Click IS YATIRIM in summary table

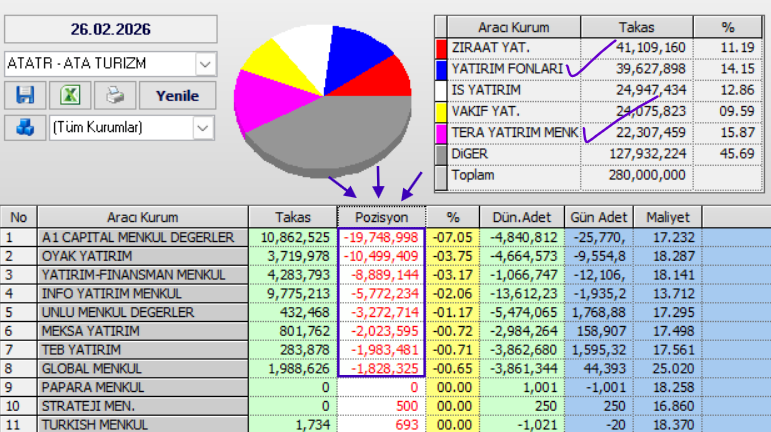click(486, 90)
